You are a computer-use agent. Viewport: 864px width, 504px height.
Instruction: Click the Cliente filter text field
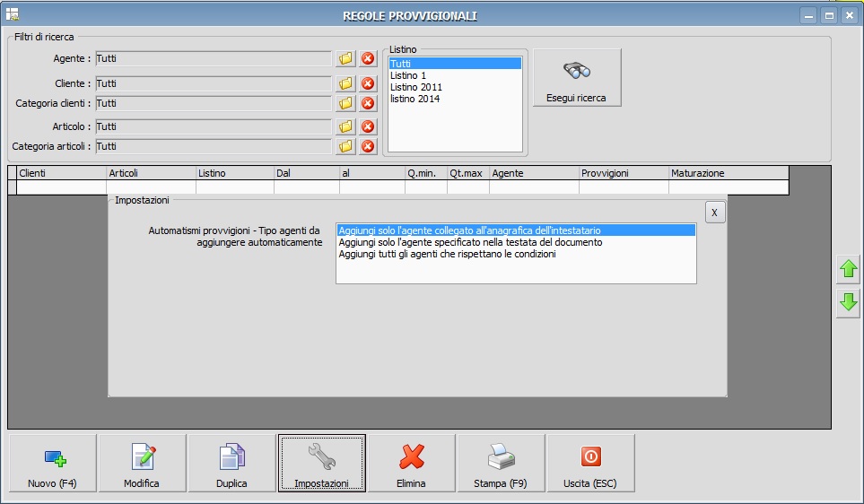(214, 83)
